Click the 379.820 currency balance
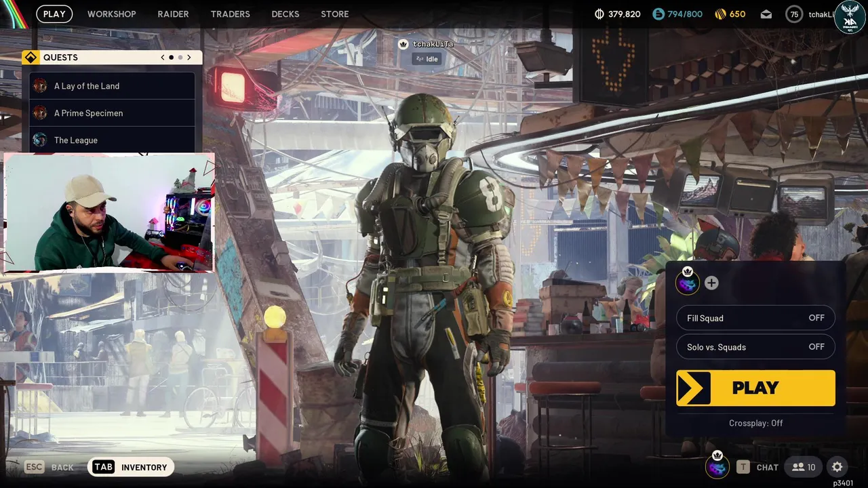The image size is (868, 488). pos(625,14)
